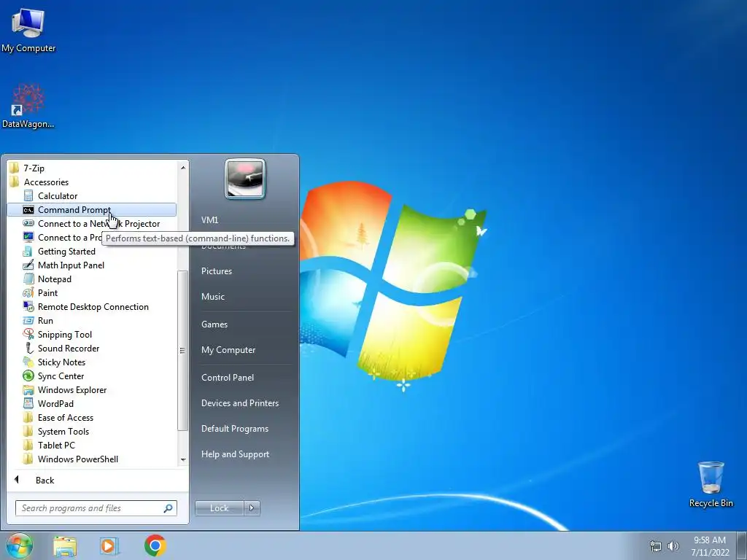Expand Ease of Access folder
747x560 pixels.
[x=65, y=418]
